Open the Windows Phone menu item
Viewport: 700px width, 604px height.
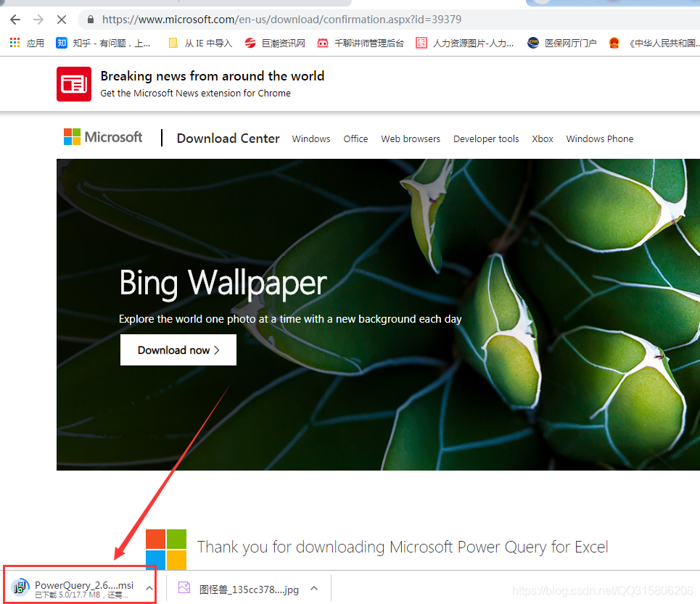(x=600, y=138)
